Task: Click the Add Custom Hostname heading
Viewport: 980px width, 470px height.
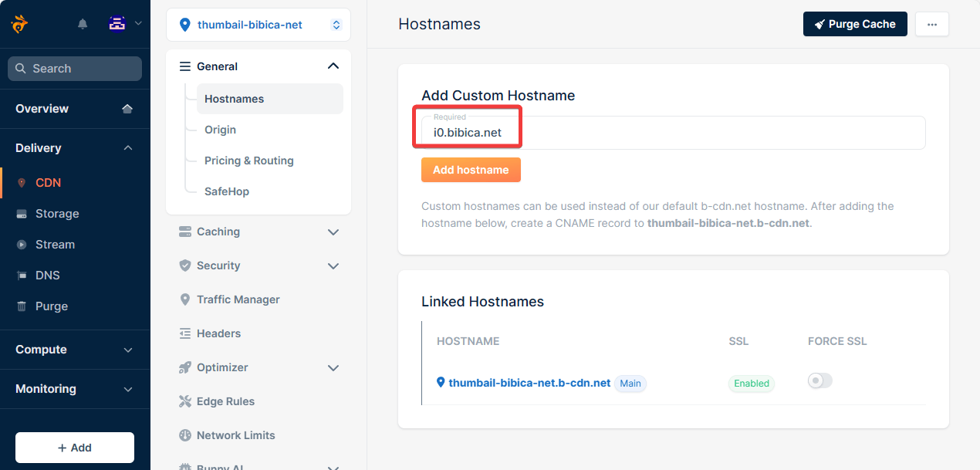Action: pos(498,96)
